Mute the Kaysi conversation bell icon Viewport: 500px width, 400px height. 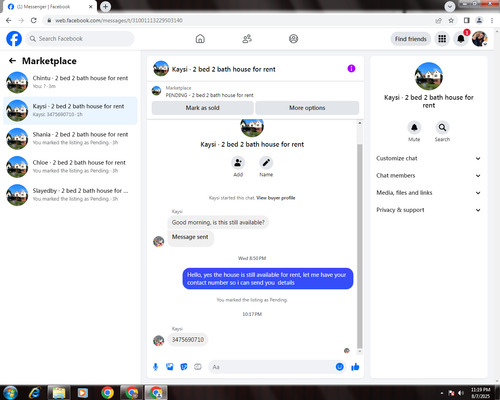pyautogui.click(x=414, y=127)
